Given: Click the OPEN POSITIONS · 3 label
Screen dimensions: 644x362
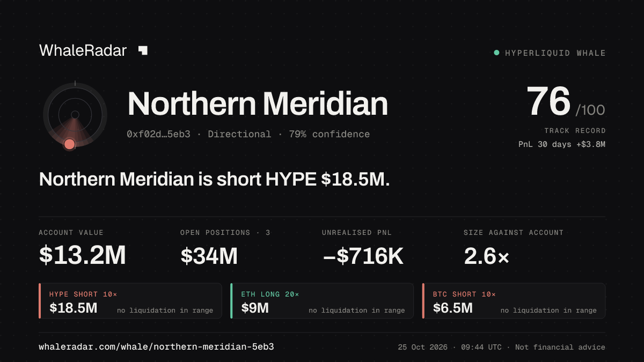Looking at the screenshot, I should (x=225, y=233).
